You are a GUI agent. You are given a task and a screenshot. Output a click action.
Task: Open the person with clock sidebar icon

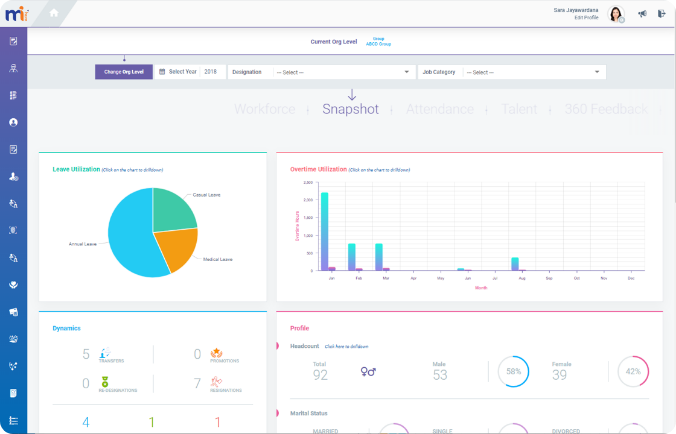tap(13, 177)
